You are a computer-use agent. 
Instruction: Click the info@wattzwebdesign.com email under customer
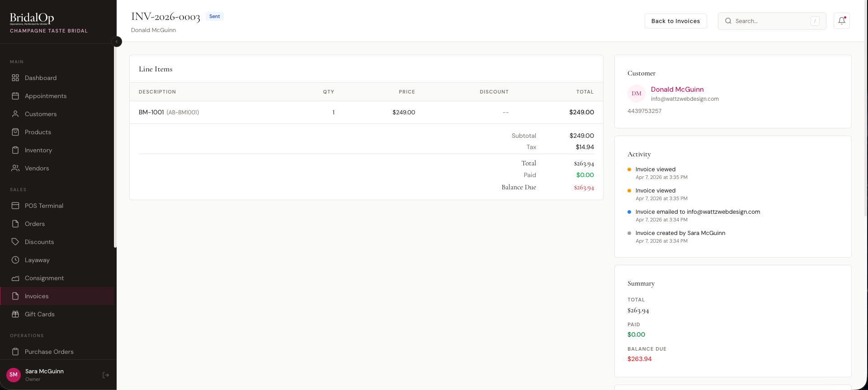(x=685, y=99)
